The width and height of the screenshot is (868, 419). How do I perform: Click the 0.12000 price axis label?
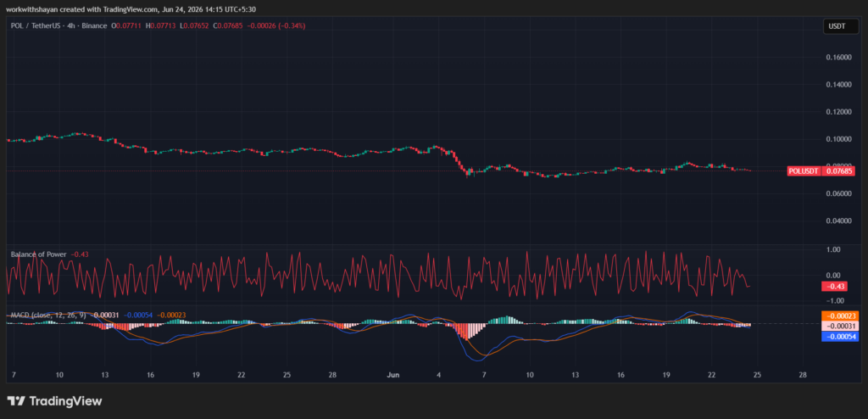coord(839,112)
